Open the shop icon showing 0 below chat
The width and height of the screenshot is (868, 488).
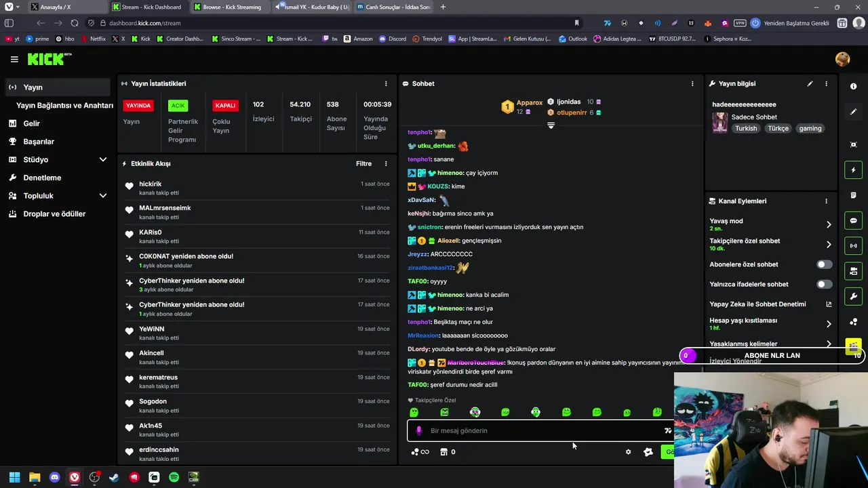448,452
